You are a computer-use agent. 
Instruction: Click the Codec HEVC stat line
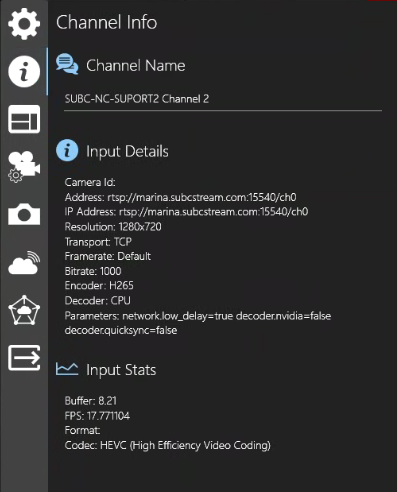tap(168, 445)
